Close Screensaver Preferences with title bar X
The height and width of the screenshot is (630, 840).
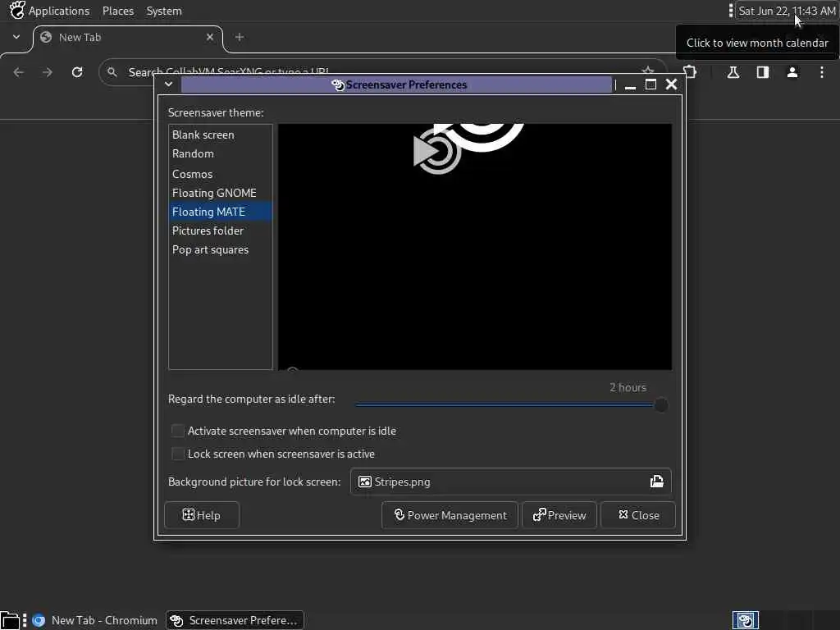(671, 84)
